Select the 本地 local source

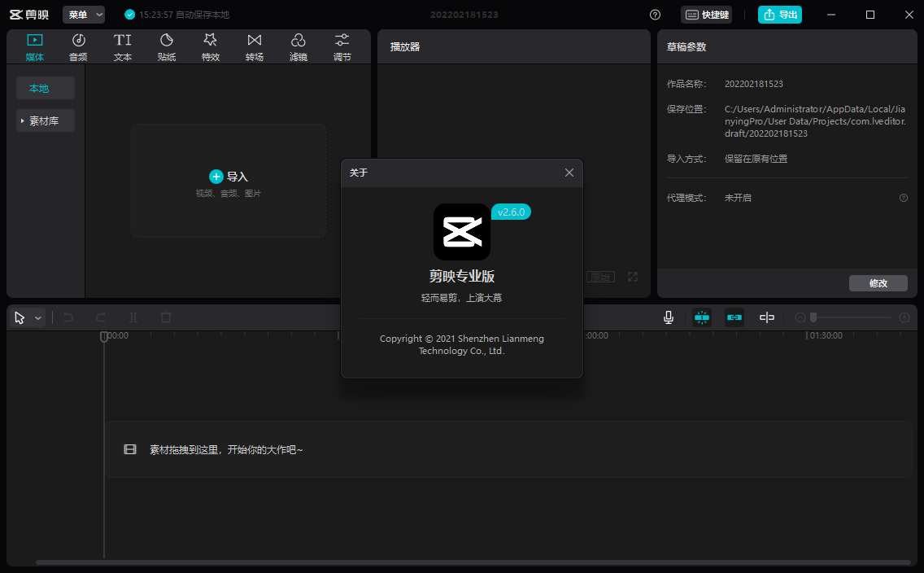point(46,88)
